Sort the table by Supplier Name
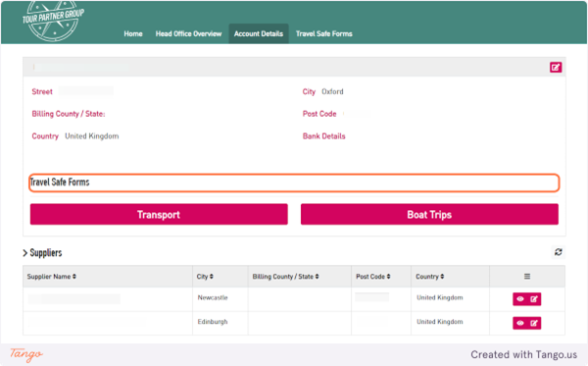This screenshot has width=588, height=366. pos(52,277)
